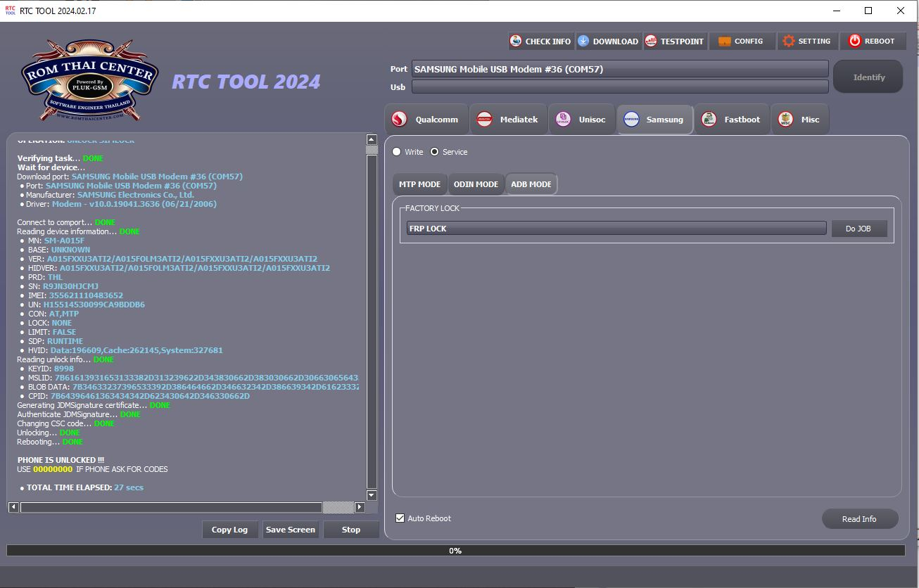Click the Samsung logo icon
This screenshot has height=588, width=919.
pos(631,120)
